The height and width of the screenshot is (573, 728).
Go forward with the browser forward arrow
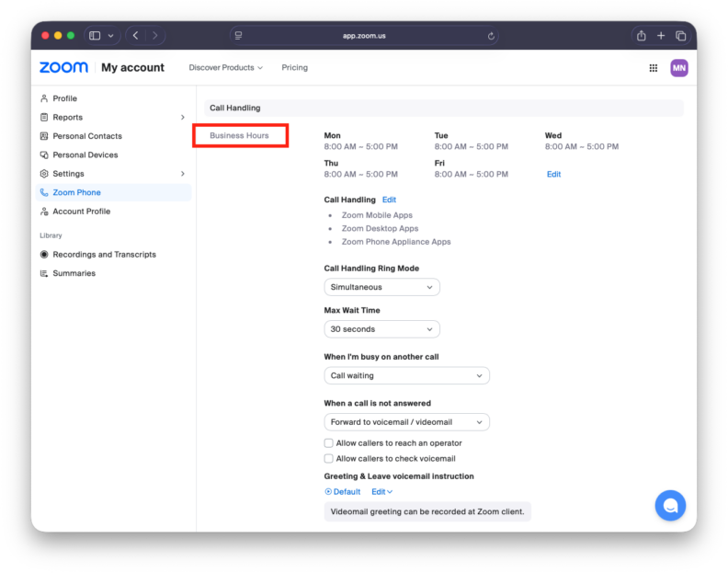pos(155,35)
